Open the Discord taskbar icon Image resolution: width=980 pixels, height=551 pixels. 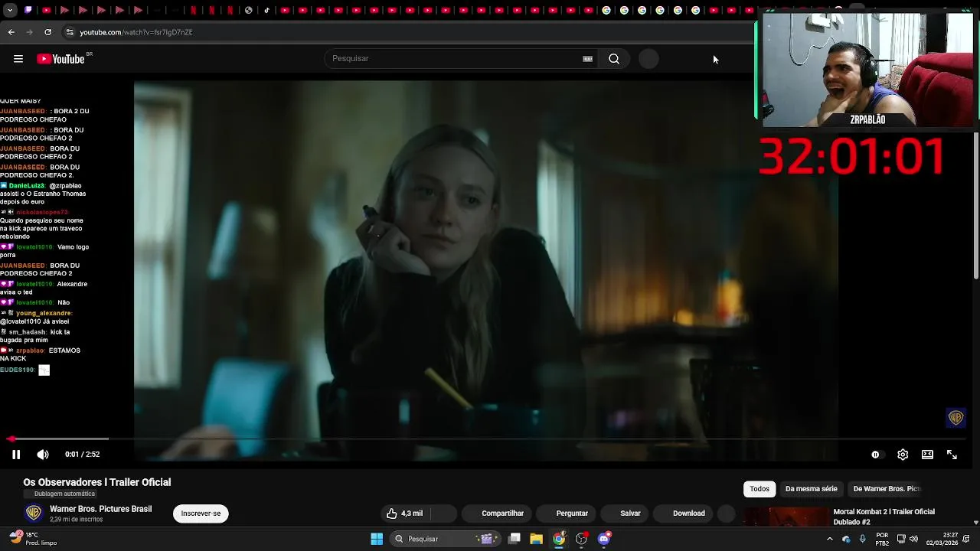click(x=604, y=539)
